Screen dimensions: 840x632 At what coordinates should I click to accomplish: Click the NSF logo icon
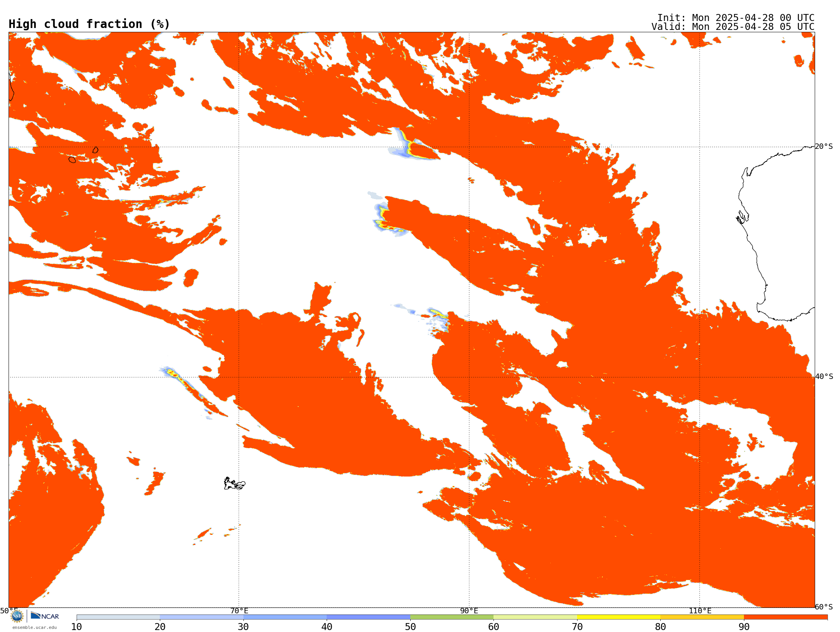pos(17,616)
